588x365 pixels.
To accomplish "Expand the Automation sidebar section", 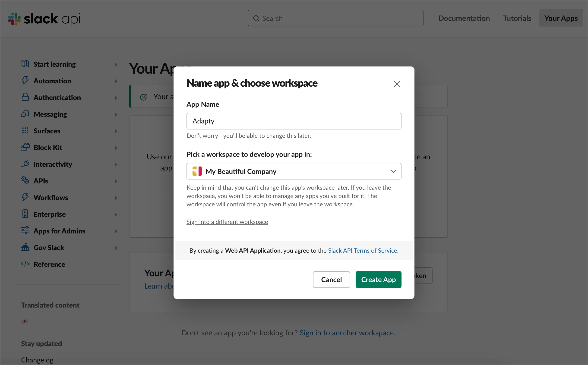I will (116, 81).
